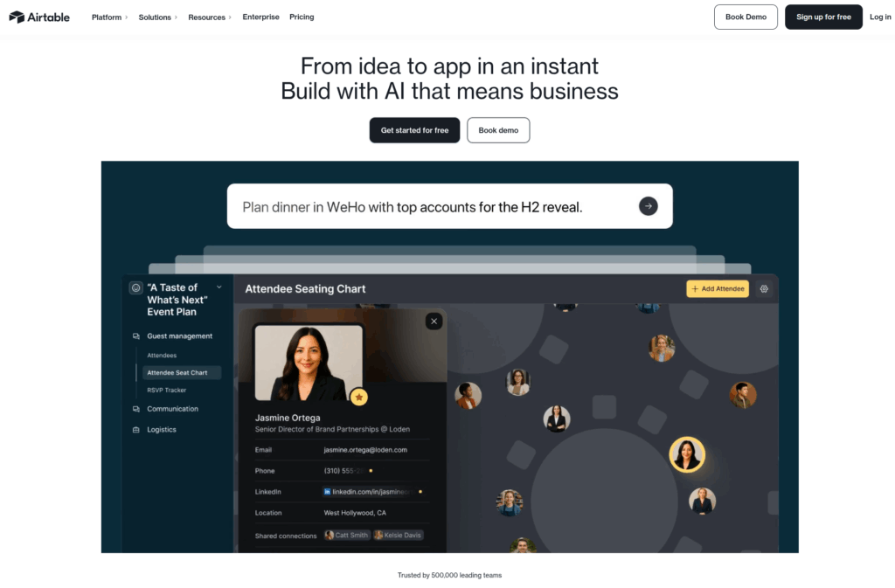Submit prompt with the arrow button

(648, 206)
